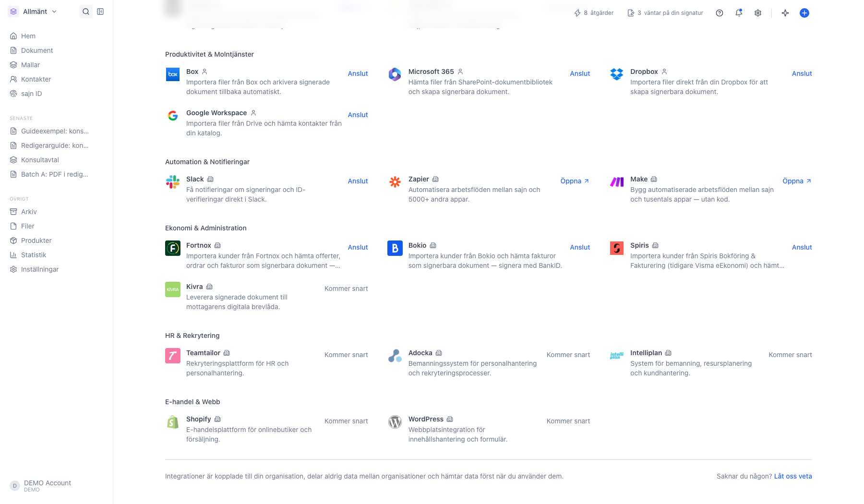
Task: Click the Box app logo
Action: (x=173, y=74)
